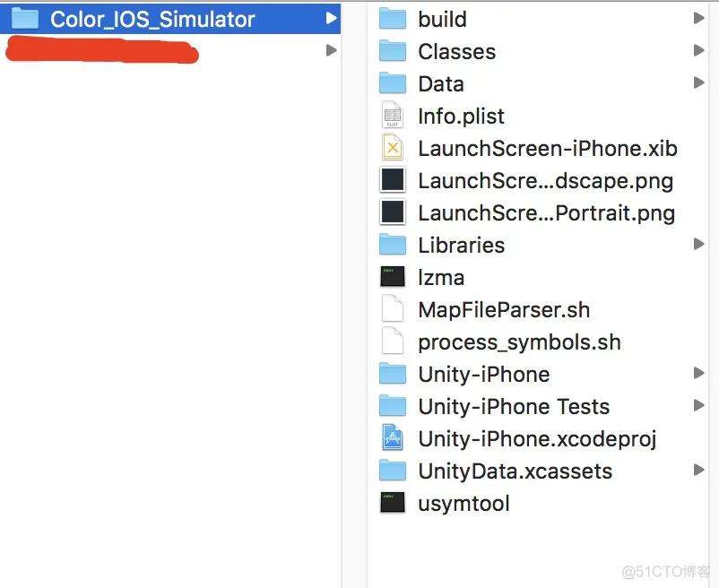
Task: Select the Info.plist file name
Action: click(462, 116)
